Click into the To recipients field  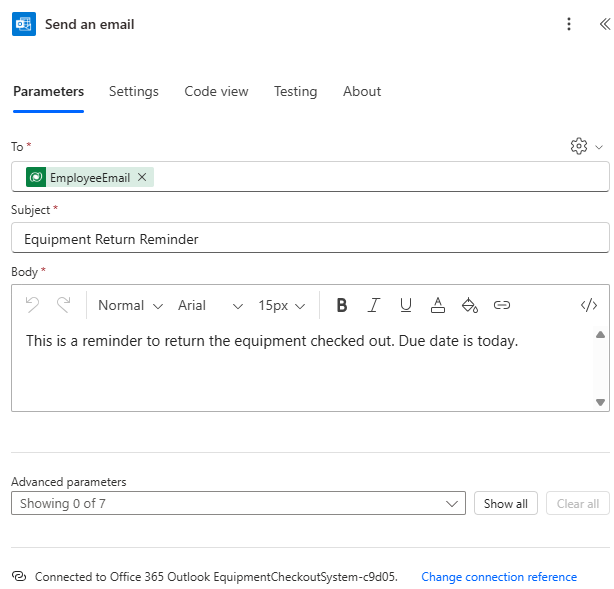click(310, 177)
